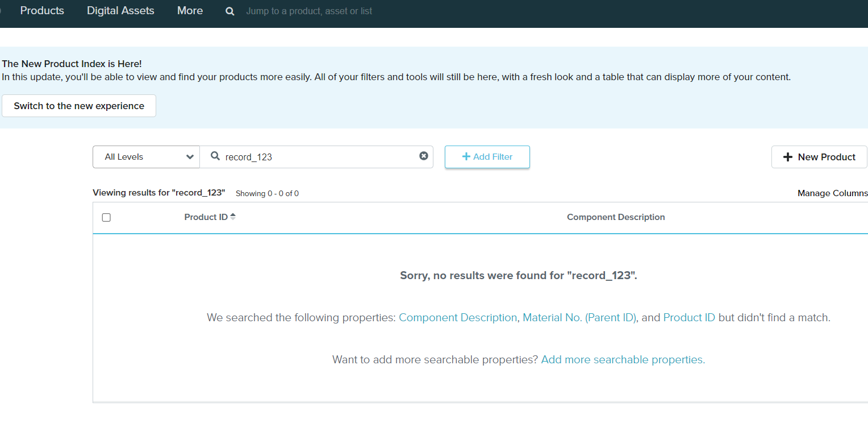Click the Add Filter button
This screenshot has width=868, height=448.
pos(487,157)
